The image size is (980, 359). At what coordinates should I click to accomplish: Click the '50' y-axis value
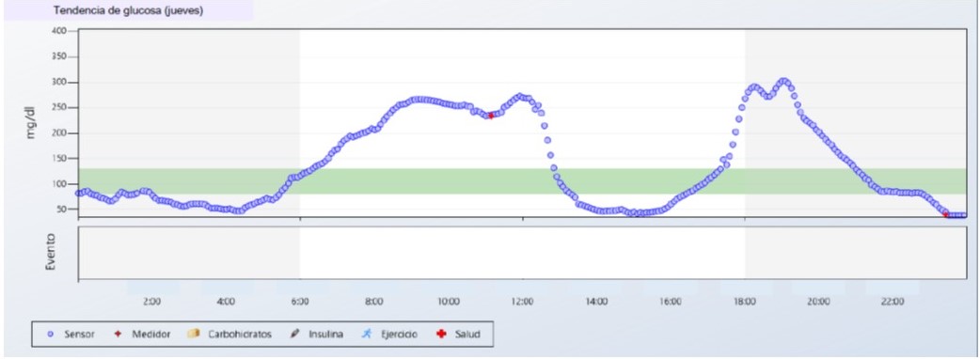62,210
